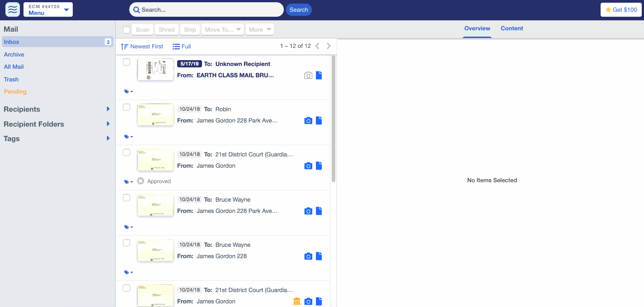Open tag dropdown under the 'James Gordon 228' mail
The image size is (644, 307).
tap(128, 272)
